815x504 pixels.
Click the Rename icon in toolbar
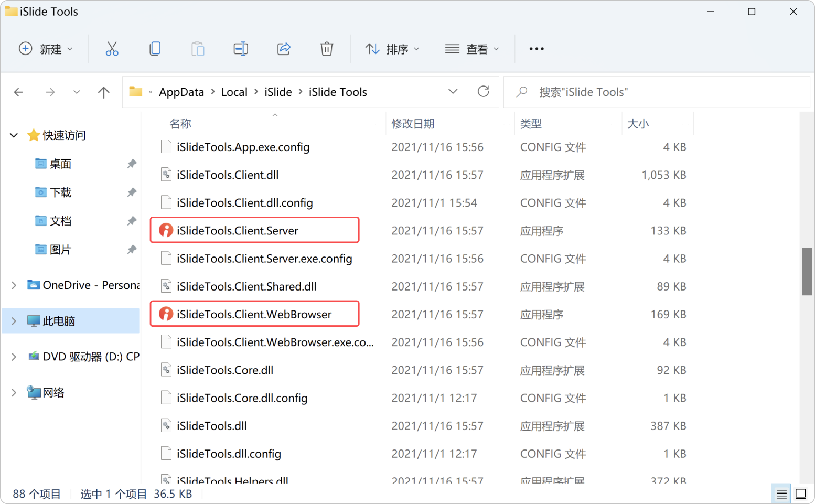[x=241, y=49]
